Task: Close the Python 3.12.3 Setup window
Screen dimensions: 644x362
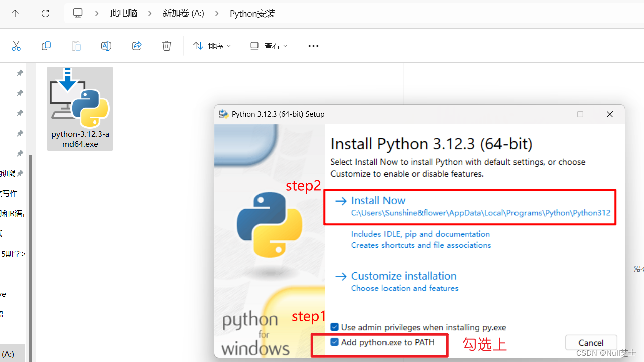Action: [x=610, y=114]
